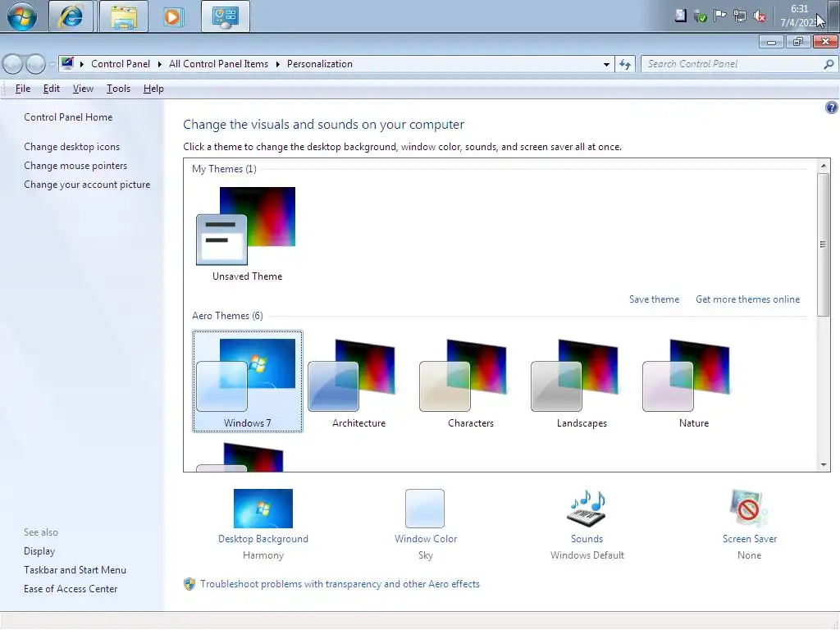Click Personalization breadcrumb
840x630 pixels.
(x=320, y=64)
